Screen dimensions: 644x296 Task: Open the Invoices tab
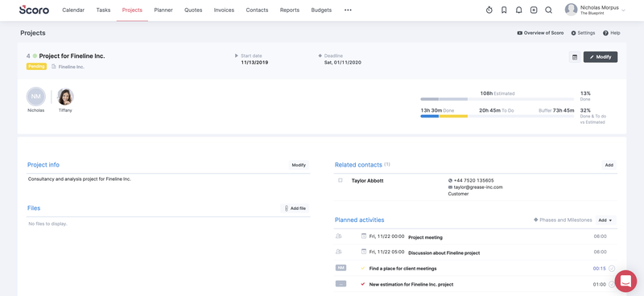pos(224,10)
